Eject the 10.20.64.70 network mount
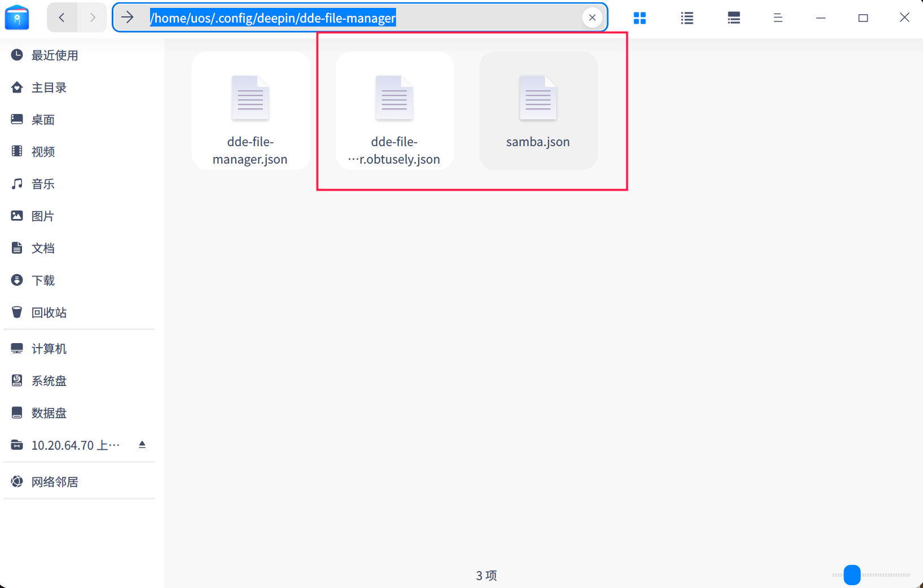923x588 pixels. click(x=142, y=445)
